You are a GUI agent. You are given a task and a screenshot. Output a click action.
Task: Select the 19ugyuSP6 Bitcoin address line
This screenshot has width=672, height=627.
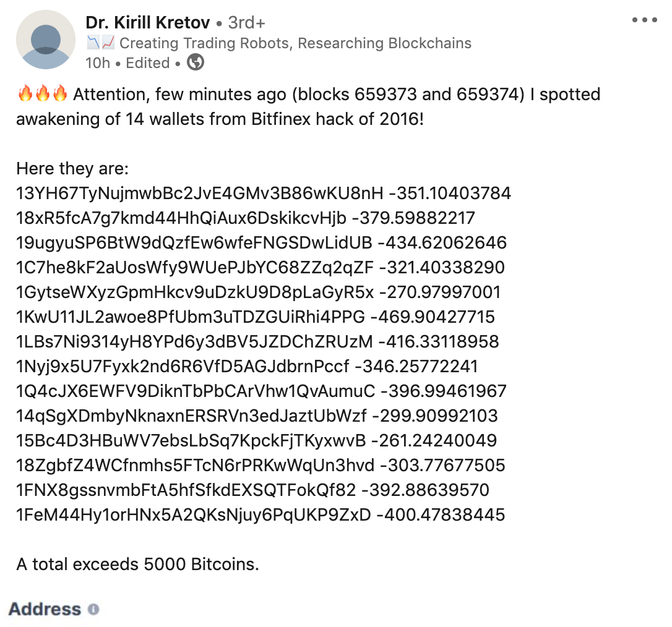click(x=260, y=242)
